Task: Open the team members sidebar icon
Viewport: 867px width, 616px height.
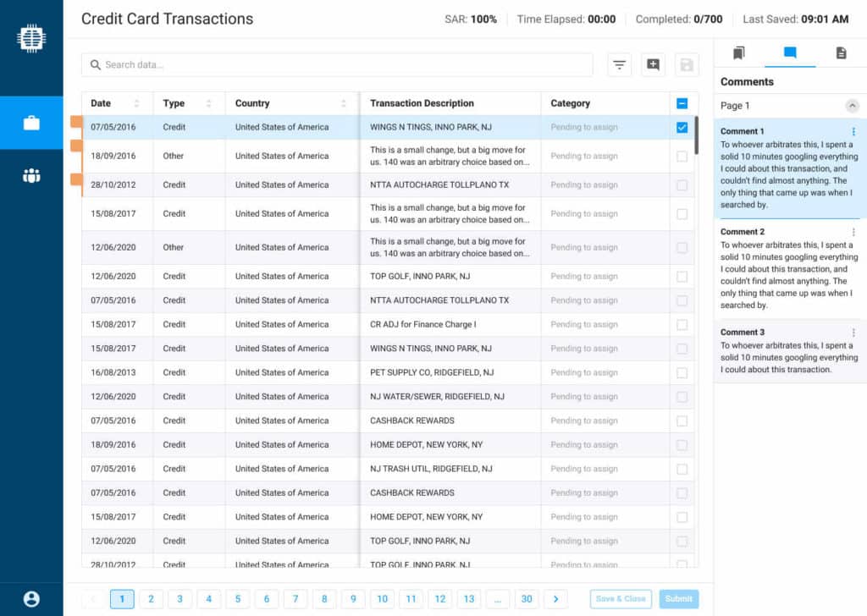Action: (31, 176)
